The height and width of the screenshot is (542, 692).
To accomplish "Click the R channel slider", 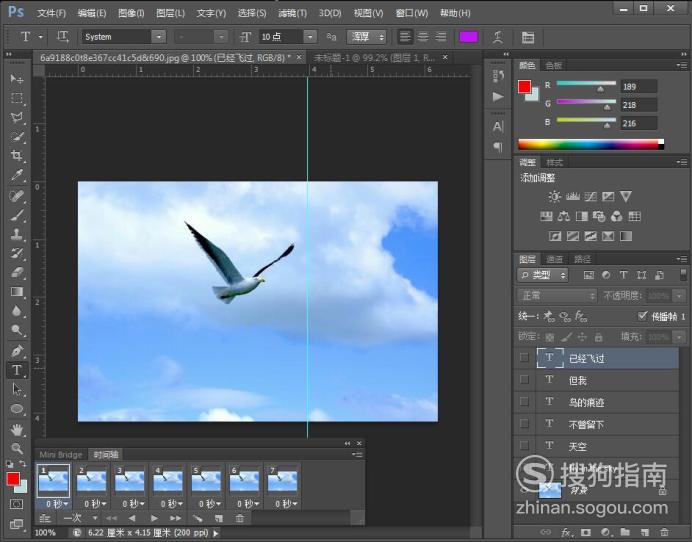I will click(586, 83).
